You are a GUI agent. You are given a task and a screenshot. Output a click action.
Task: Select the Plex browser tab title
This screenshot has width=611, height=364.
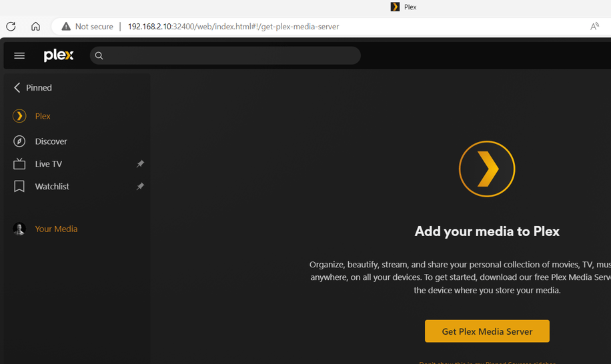coord(410,7)
